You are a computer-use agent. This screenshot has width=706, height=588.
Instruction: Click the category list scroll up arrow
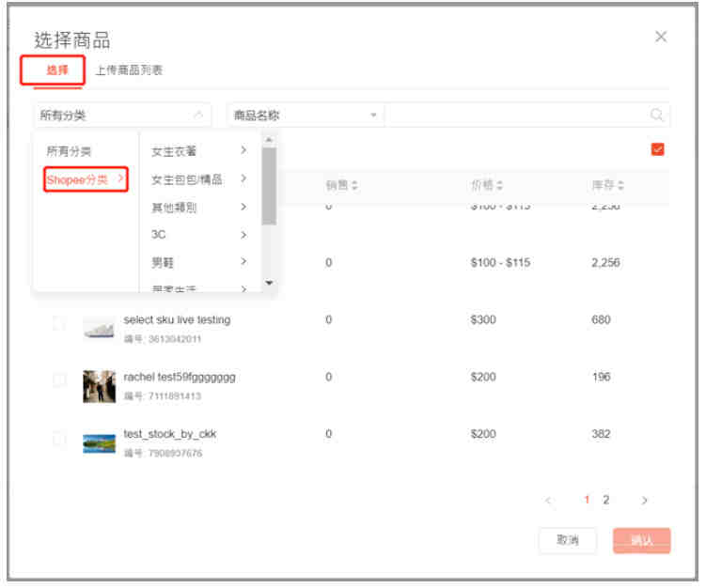point(269,140)
